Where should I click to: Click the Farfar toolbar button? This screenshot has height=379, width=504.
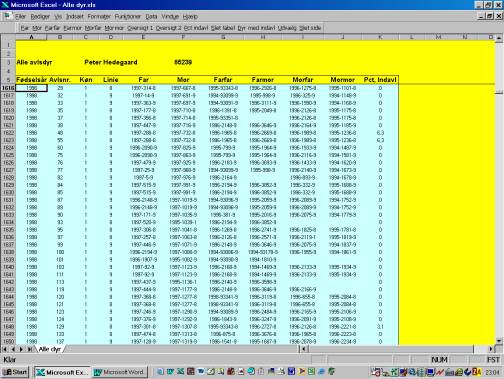click(52, 28)
